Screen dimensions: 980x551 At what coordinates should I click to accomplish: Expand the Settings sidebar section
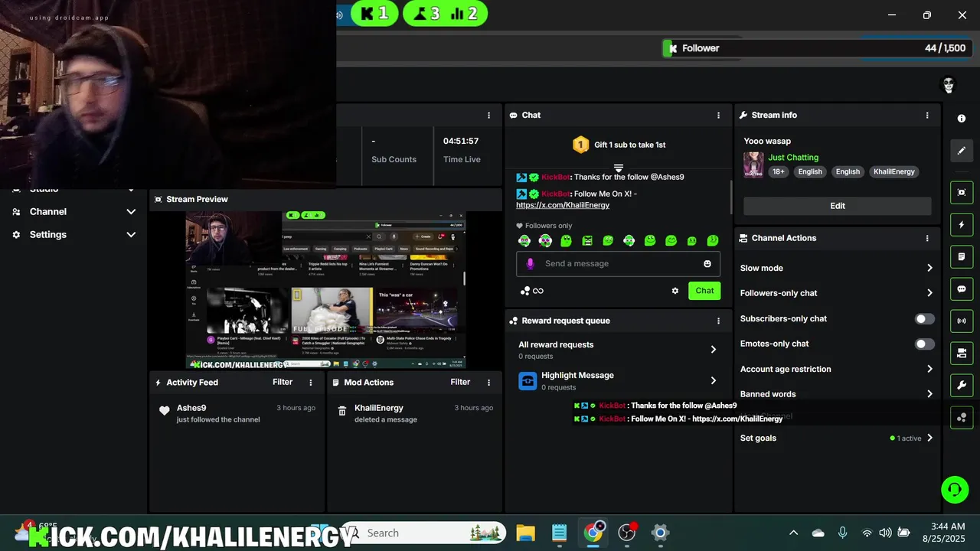click(x=73, y=234)
